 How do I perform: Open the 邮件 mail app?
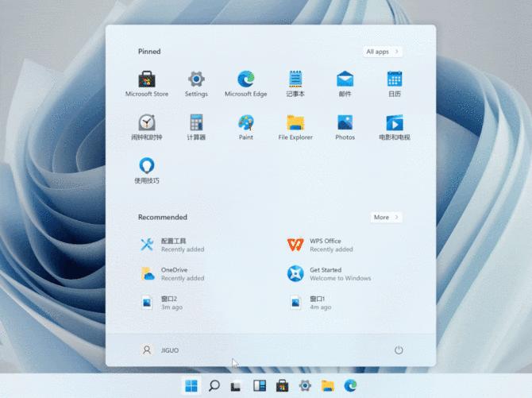pos(345,84)
